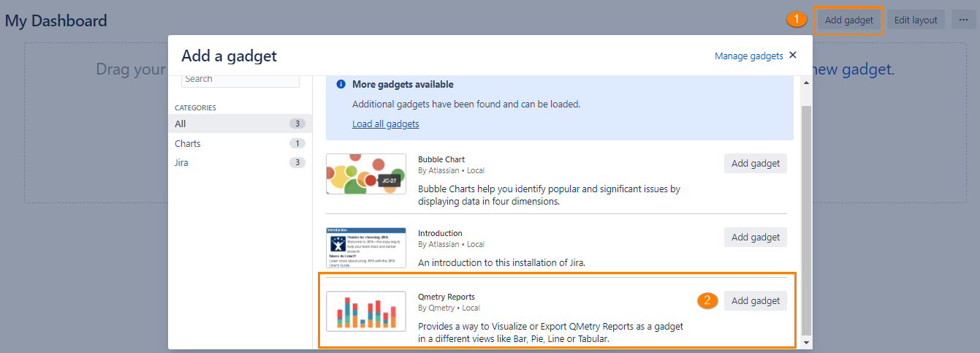Click the Bubble Chart title
Image resolution: width=980 pixels, height=353 pixels.
coord(441,159)
